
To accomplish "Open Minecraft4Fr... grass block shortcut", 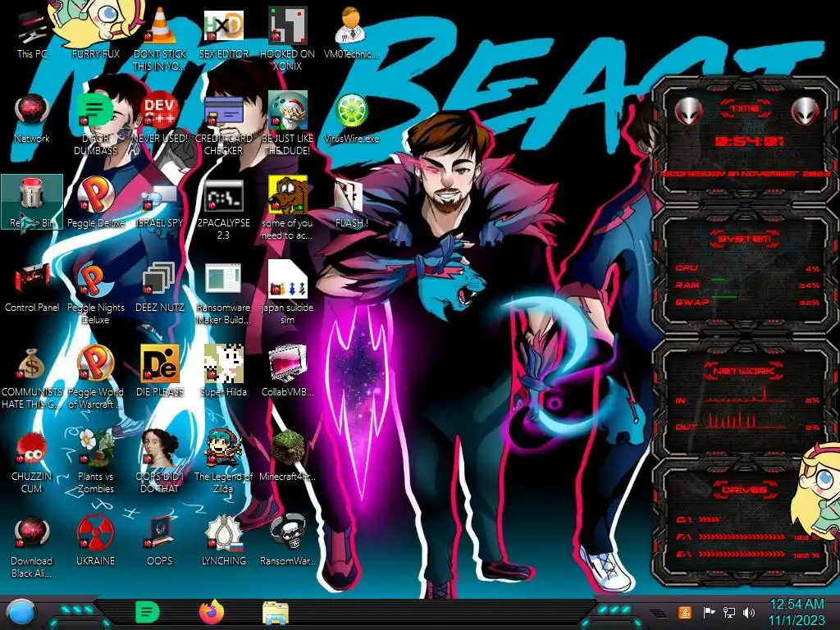I will tap(287, 456).
